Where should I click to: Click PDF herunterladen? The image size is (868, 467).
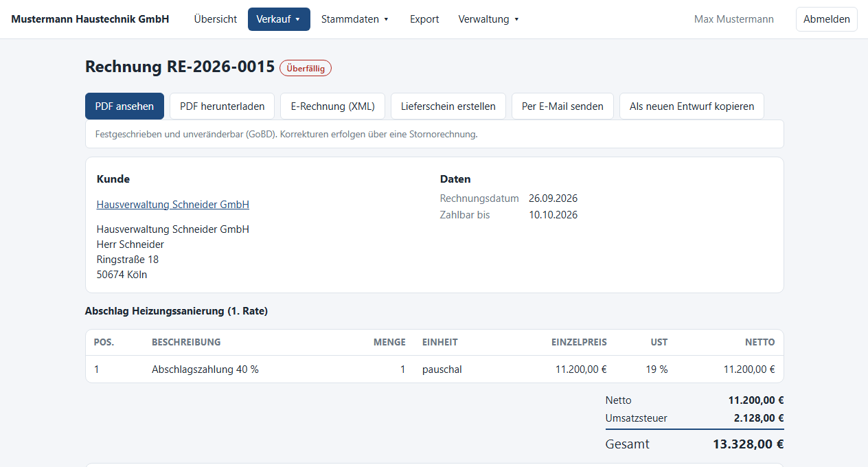point(222,106)
